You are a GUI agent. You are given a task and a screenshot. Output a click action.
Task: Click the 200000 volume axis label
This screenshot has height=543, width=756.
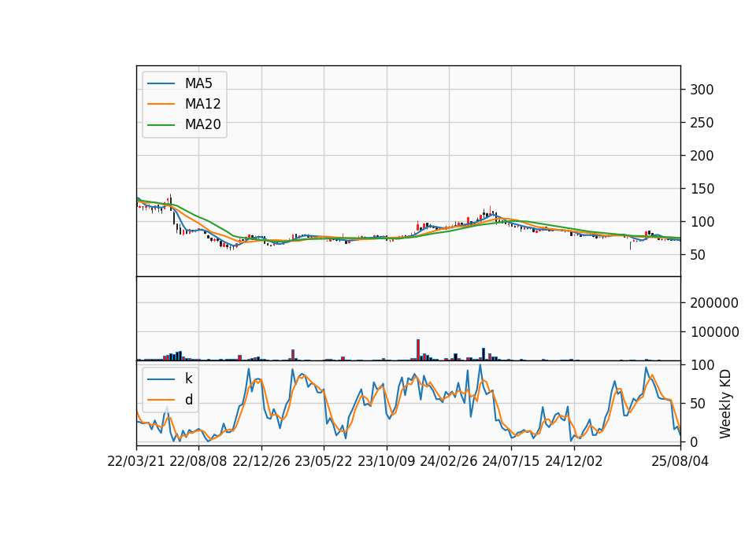[x=714, y=303]
